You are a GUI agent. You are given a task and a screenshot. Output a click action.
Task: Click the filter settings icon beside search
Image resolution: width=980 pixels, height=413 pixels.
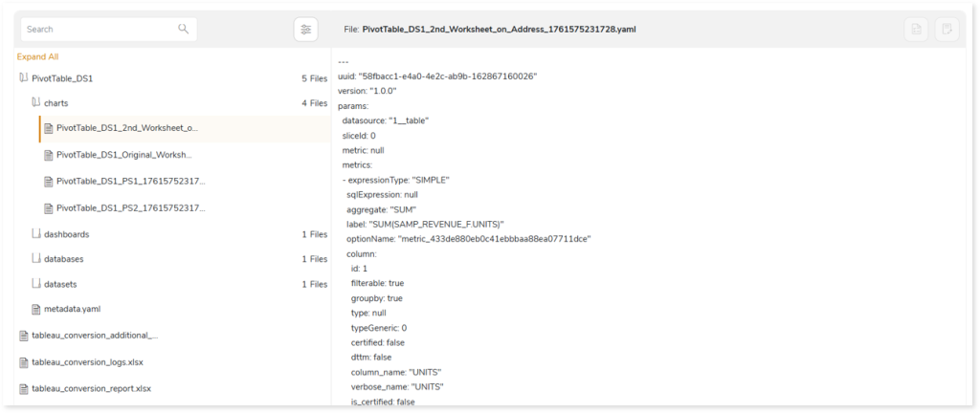point(305,30)
